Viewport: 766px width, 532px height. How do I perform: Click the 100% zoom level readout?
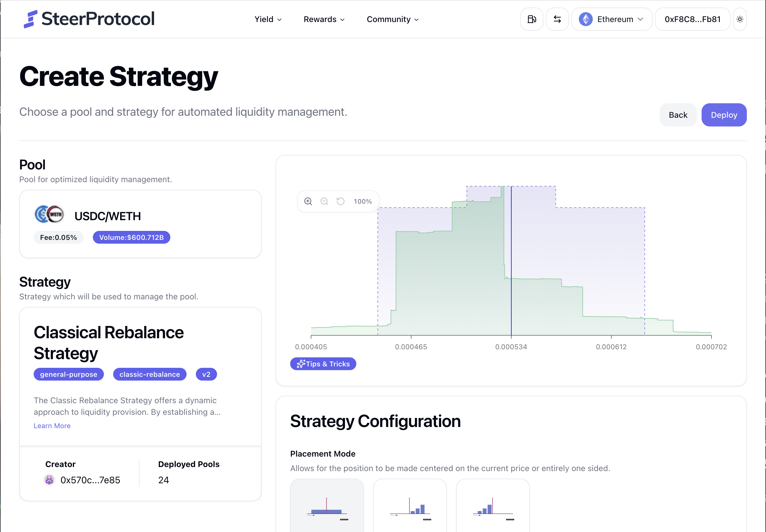(363, 201)
